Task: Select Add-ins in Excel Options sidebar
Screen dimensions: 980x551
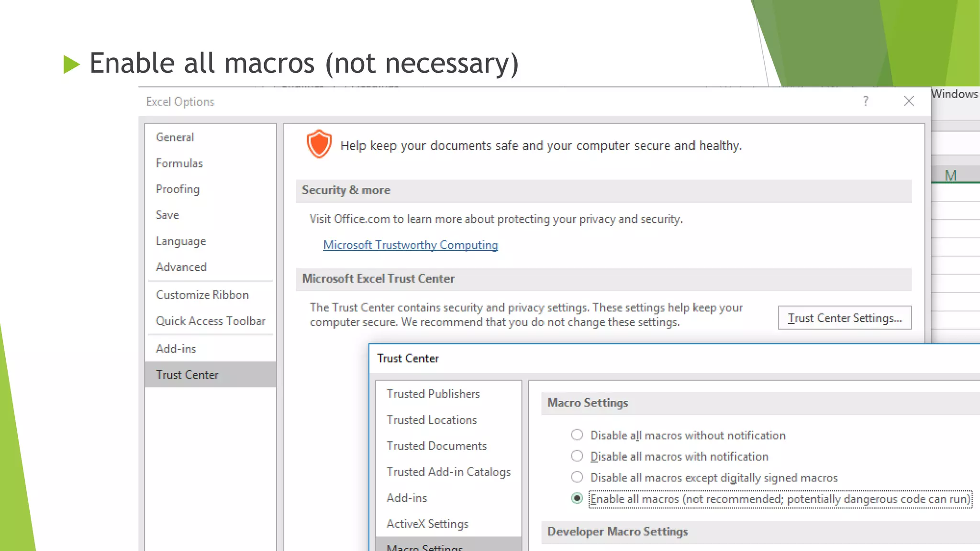Action: click(x=211, y=349)
